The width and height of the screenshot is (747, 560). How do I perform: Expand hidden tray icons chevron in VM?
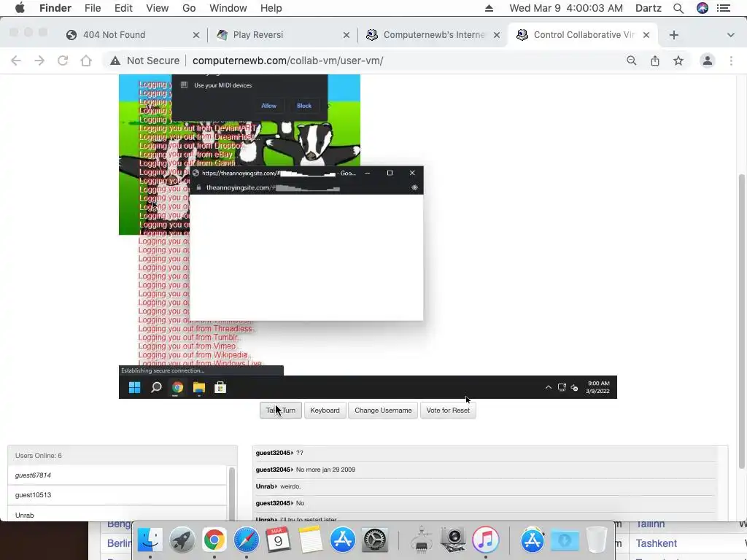(549, 388)
